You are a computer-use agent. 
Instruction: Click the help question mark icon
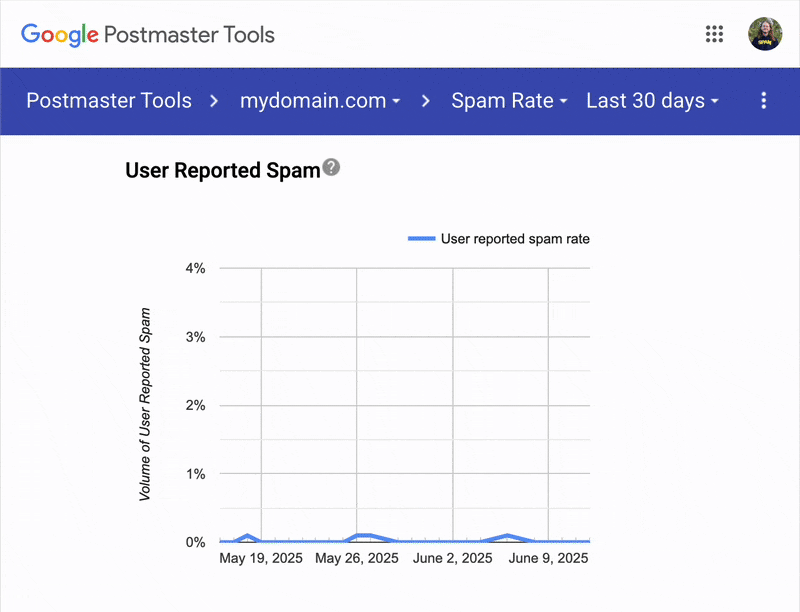331,167
